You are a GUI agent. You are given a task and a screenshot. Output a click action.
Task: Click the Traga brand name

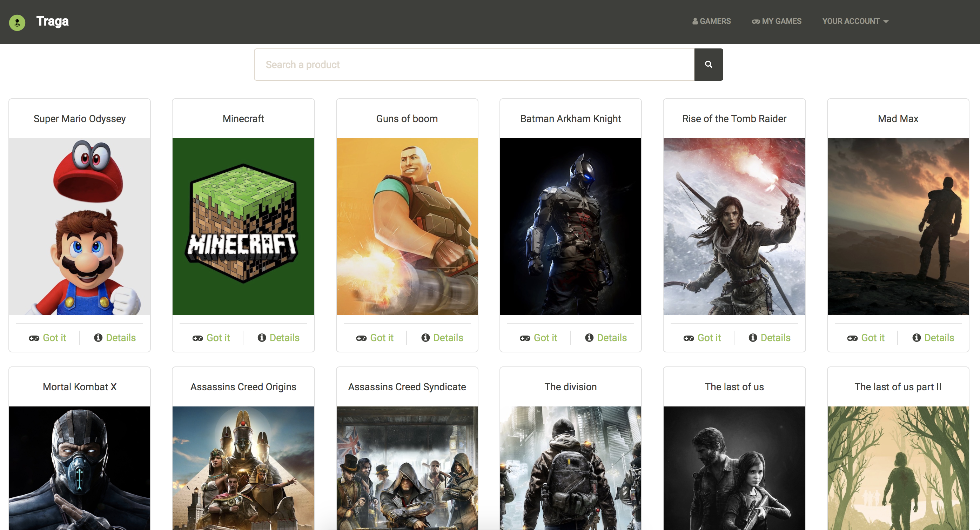coord(53,21)
